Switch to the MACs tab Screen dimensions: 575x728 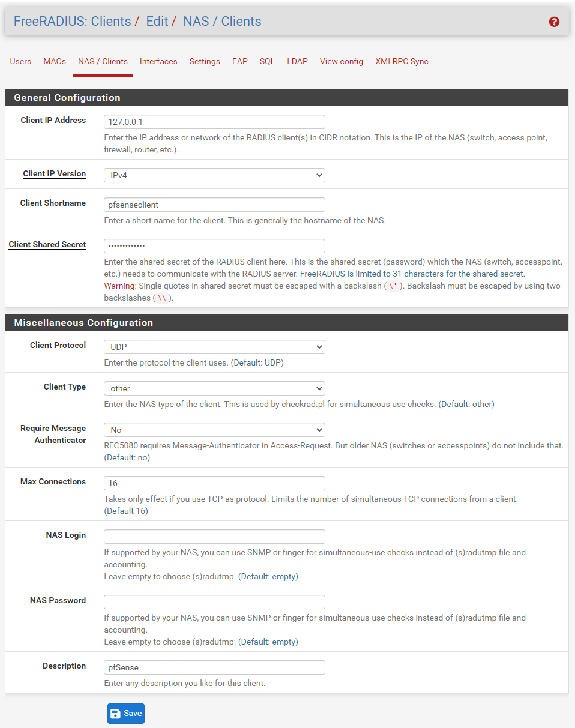pos(55,61)
